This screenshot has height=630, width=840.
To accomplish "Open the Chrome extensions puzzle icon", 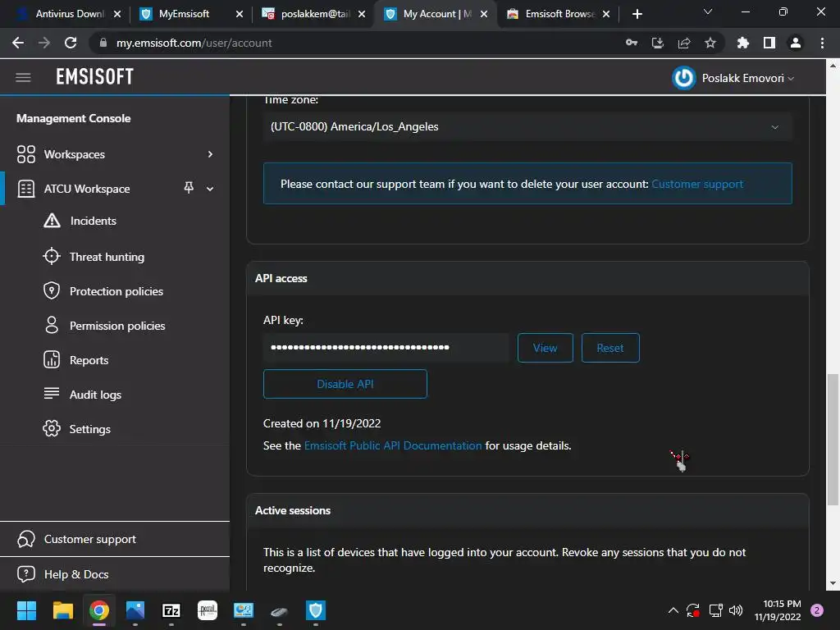I will point(742,43).
